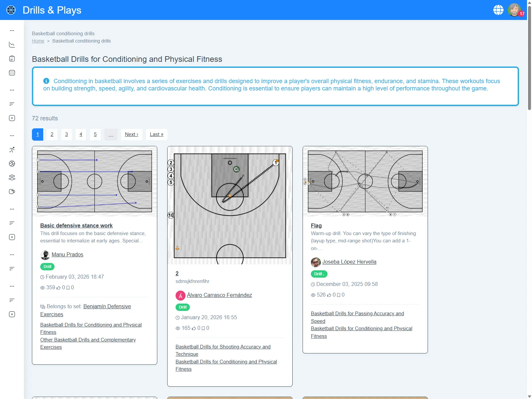Screen dimensions: 532x399
Task: Click the globe language icon
Action: (498, 10)
